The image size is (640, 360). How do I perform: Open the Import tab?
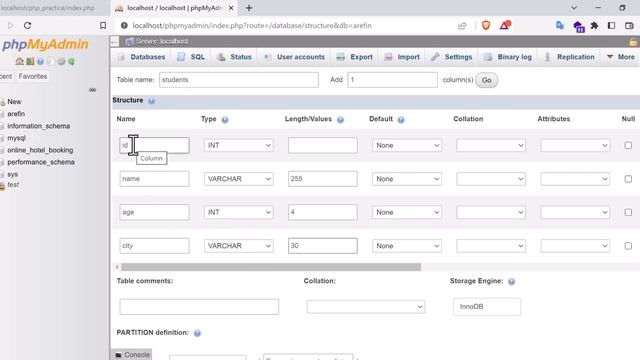[x=402, y=57]
